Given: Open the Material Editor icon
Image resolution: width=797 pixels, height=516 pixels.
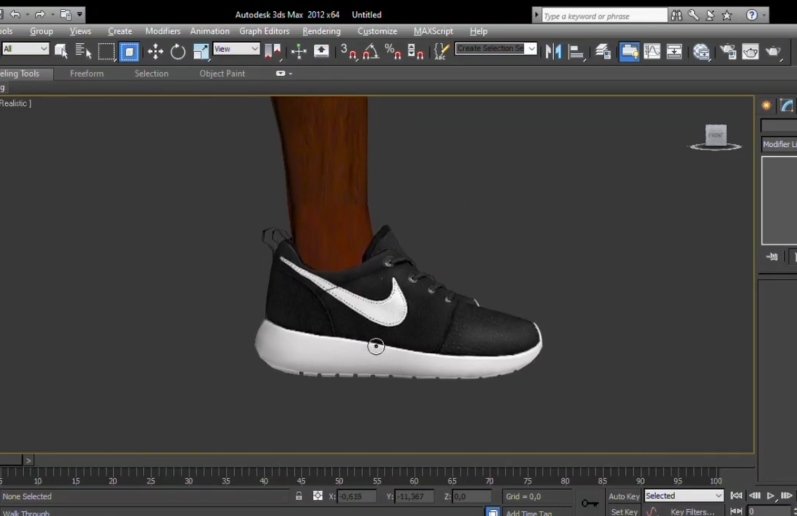Looking at the screenshot, I should tap(701, 51).
